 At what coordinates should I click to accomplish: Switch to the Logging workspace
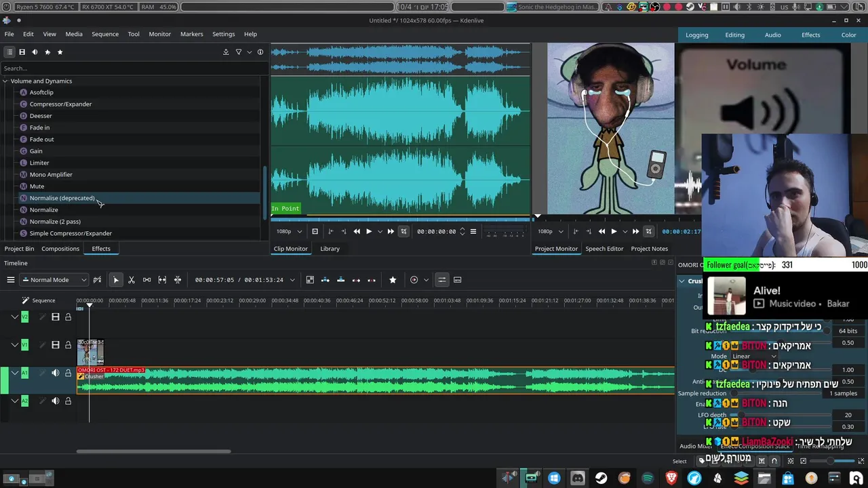click(x=696, y=35)
